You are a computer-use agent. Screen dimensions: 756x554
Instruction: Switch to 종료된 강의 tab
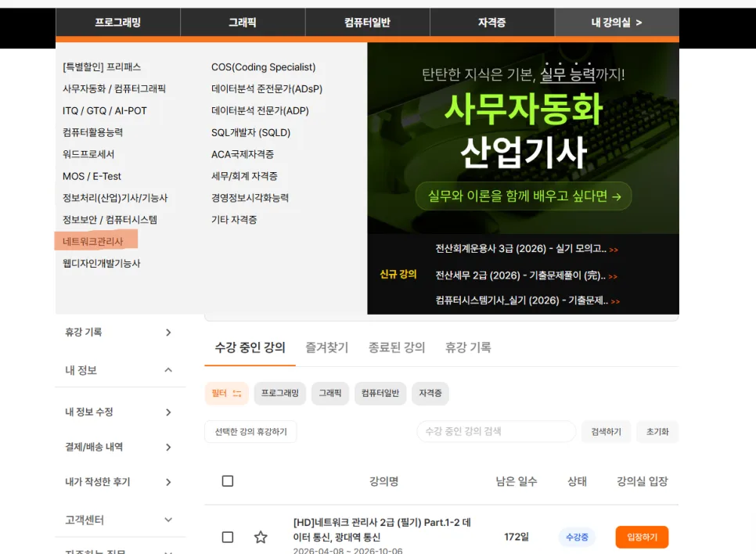point(397,347)
